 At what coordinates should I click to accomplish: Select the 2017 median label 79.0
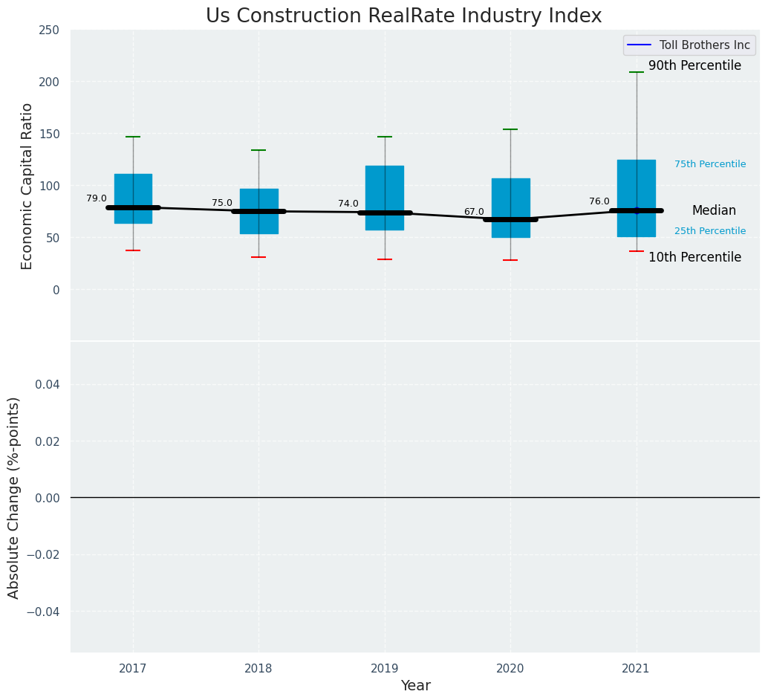[x=97, y=198]
